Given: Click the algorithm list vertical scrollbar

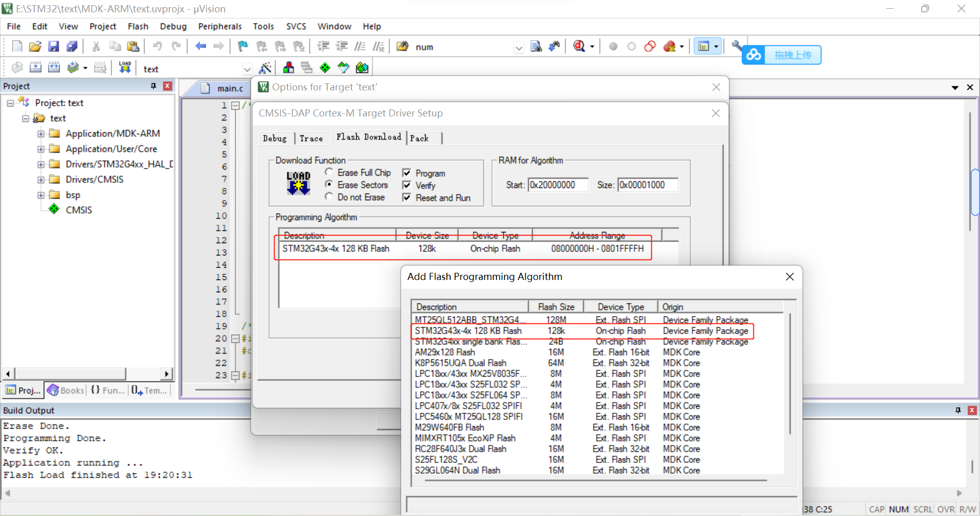Looking at the screenshot, I should point(790,374).
